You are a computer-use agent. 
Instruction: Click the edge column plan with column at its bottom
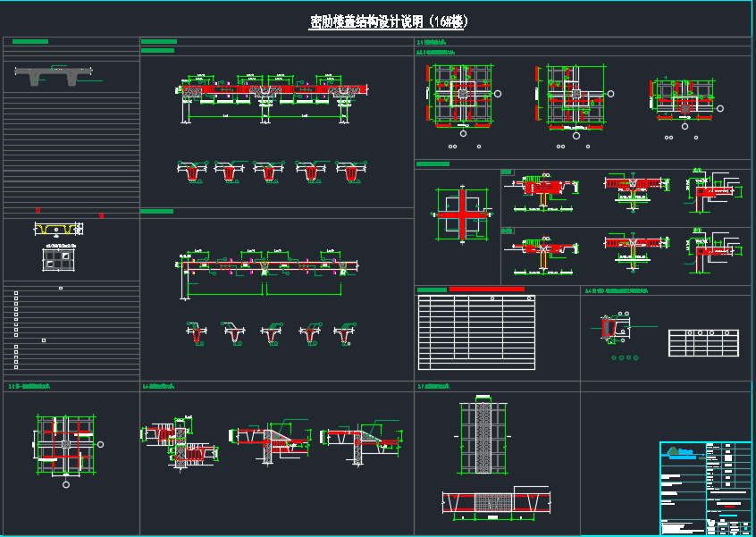[x=685, y=104]
